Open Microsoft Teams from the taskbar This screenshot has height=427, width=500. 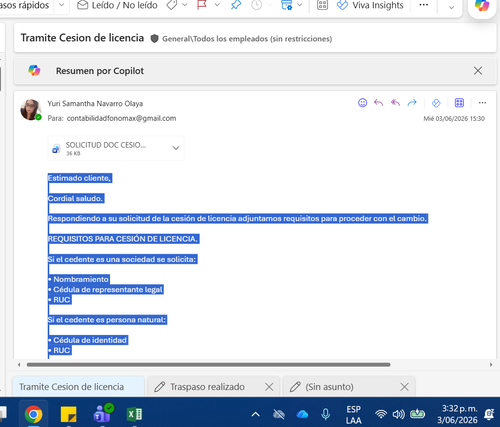tap(103, 414)
